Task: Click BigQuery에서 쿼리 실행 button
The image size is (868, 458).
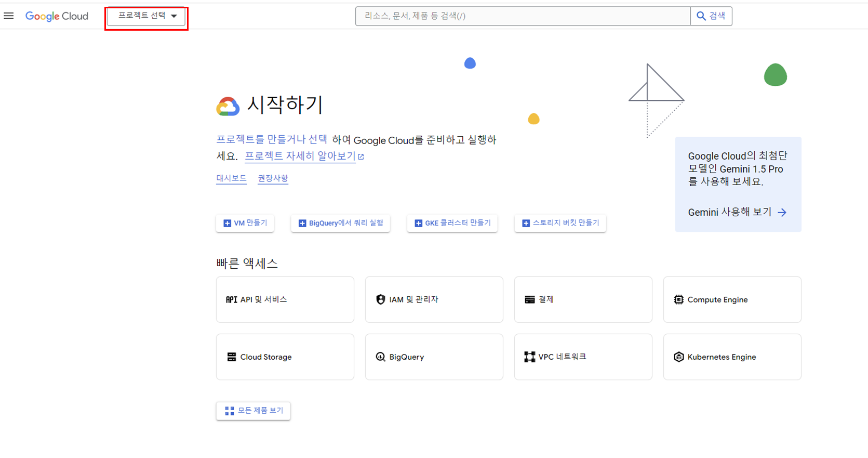Action: pyautogui.click(x=340, y=223)
